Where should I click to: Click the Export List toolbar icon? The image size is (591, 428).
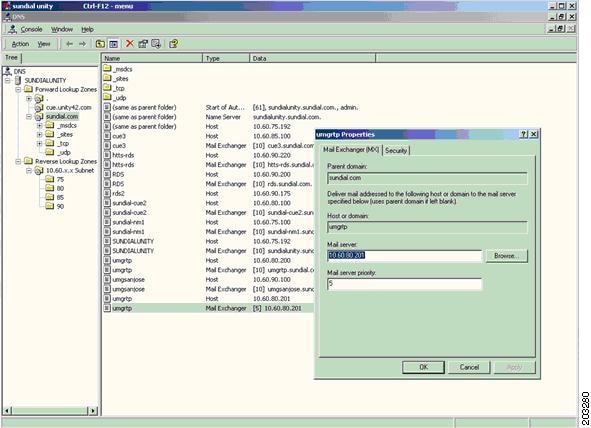tap(156, 44)
